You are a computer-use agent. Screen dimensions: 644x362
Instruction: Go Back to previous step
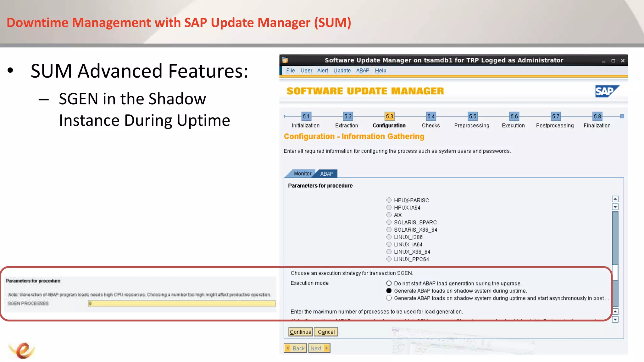(x=295, y=348)
